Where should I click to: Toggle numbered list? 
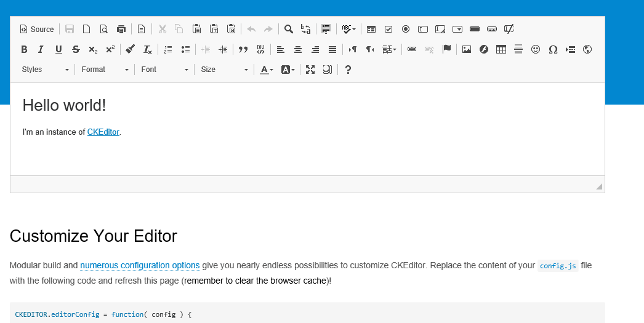coord(168,50)
